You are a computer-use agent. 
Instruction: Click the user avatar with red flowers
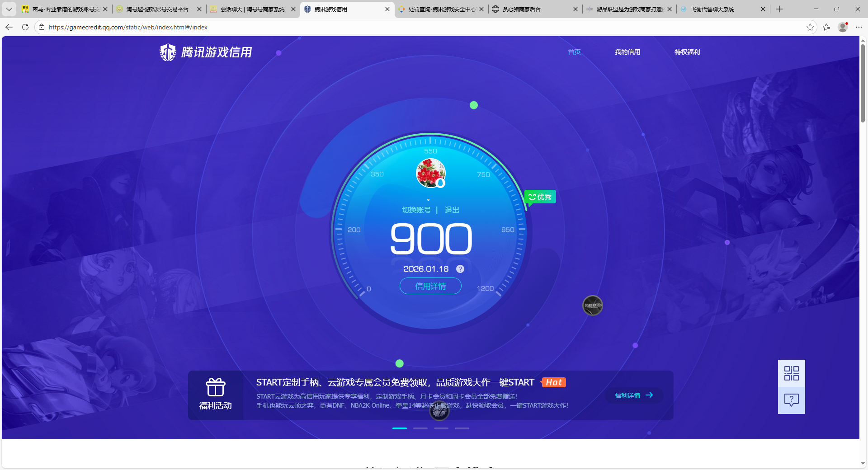430,173
